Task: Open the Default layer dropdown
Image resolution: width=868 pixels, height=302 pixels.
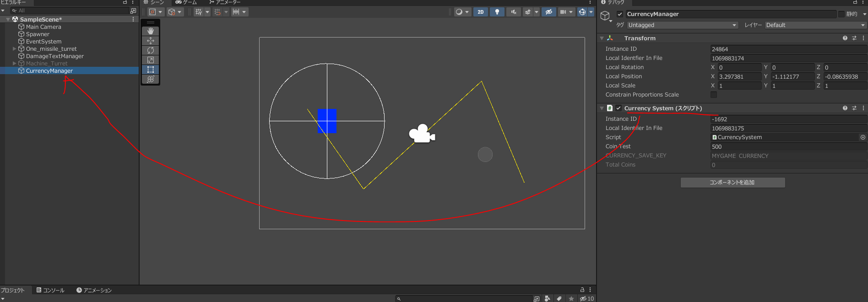Action: coord(815,25)
